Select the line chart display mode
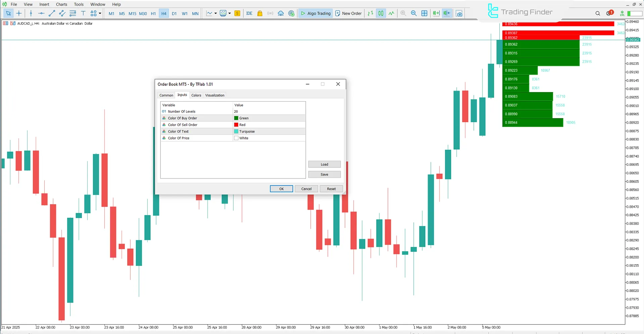 [391, 13]
